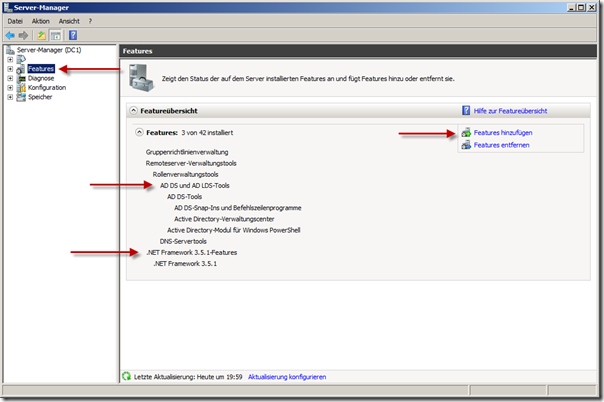Select Diagnose in the tree

coord(41,79)
